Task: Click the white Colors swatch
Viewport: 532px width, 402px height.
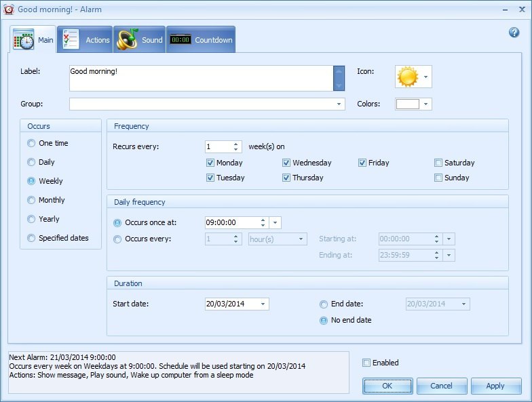Action: pos(407,104)
